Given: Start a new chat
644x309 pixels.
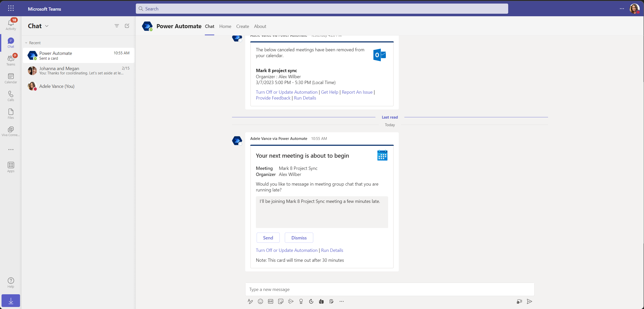Looking at the screenshot, I should [x=127, y=26].
